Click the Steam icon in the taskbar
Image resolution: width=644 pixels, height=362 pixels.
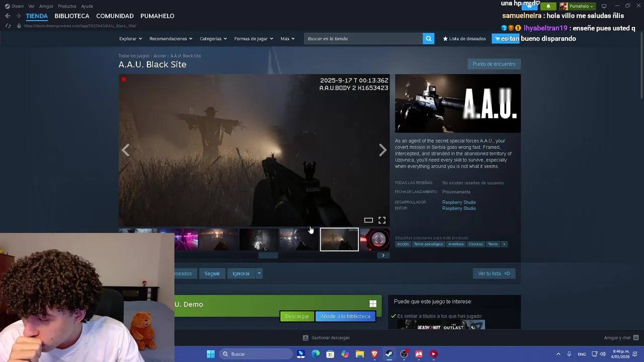(389, 354)
